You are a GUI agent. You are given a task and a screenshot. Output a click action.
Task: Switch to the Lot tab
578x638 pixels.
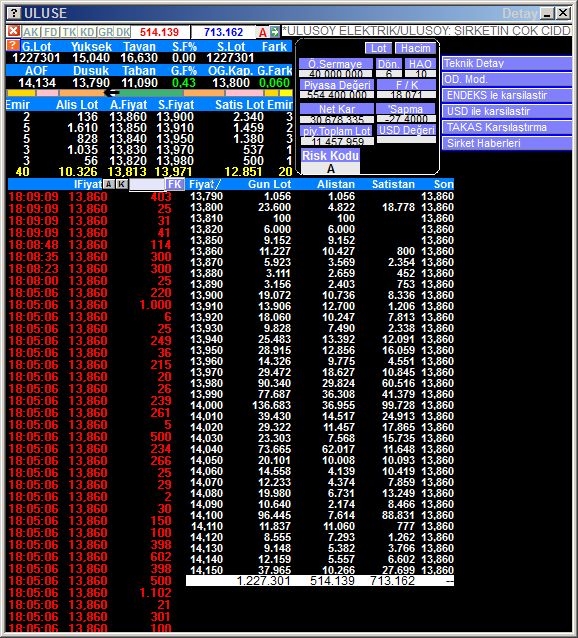pyautogui.click(x=378, y=48)
